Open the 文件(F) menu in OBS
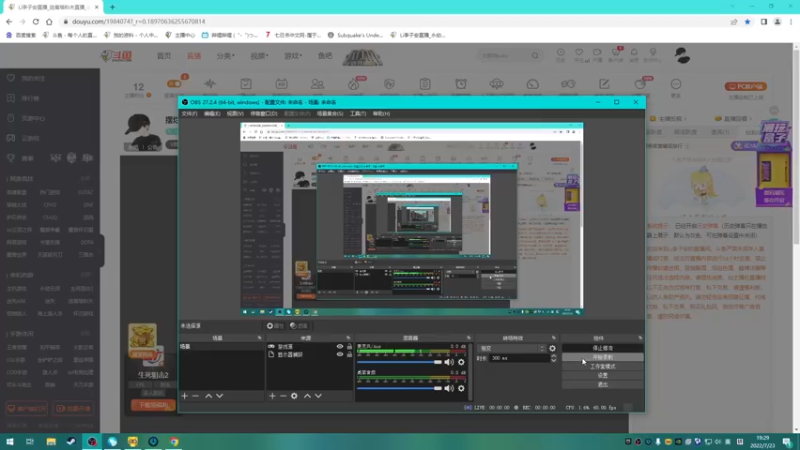 (x=189, y=114)
